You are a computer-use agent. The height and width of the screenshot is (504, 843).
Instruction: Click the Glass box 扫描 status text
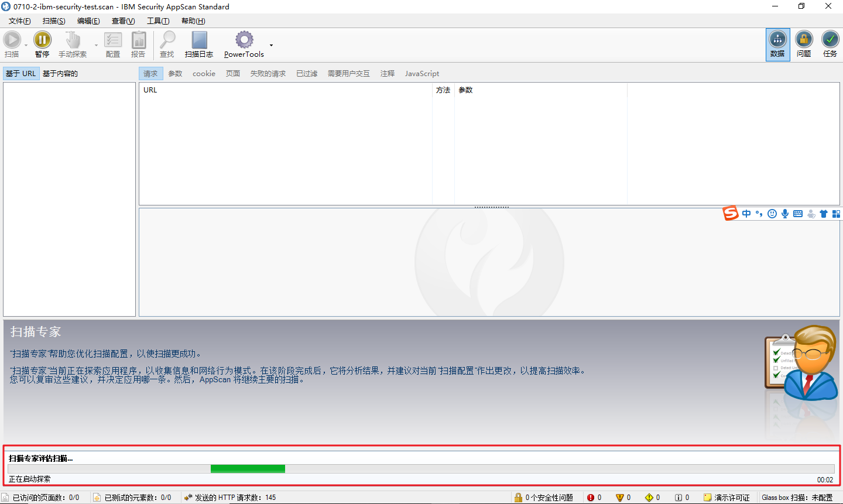797,498
